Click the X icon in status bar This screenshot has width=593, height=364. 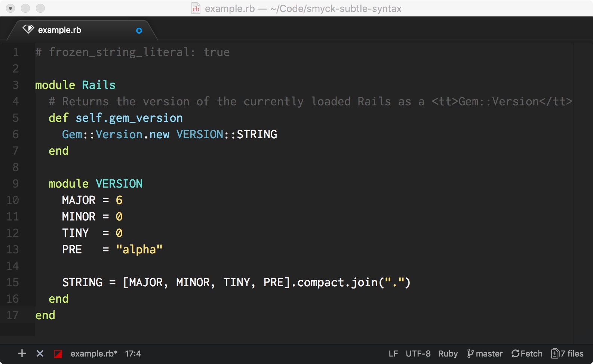coord(40,354)
